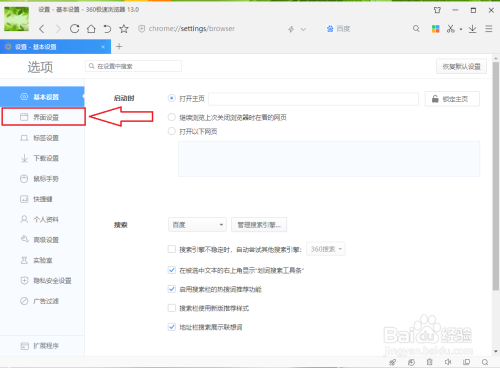Click the forward navigation arrow
The height and width of the screenshot is (368, 500).
pyautogui.click(x=58, y=29)
